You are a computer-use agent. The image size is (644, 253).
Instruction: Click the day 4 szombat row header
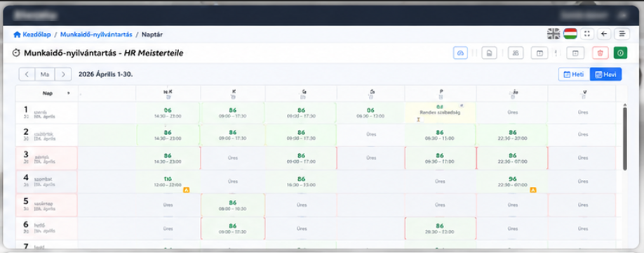(x=46, y=181)
